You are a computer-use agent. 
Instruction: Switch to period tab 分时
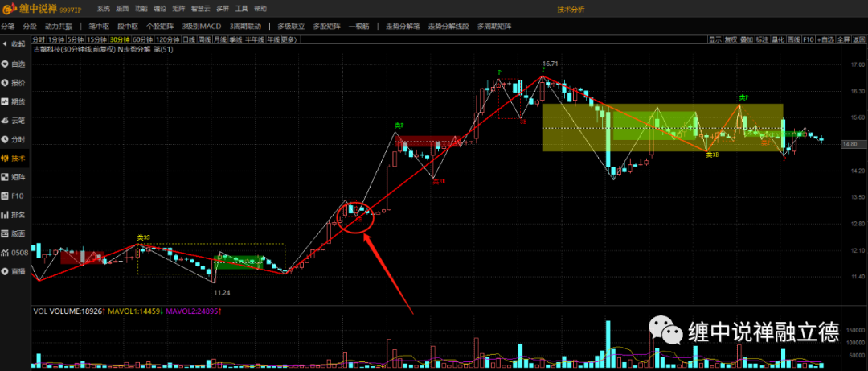(x=39, y=39)
